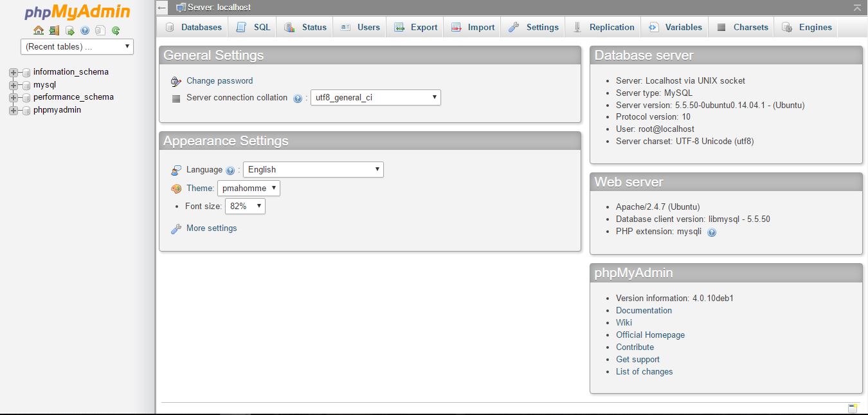The image size is (868, 415).
Task: View the Engines tab
Action: 806,27
